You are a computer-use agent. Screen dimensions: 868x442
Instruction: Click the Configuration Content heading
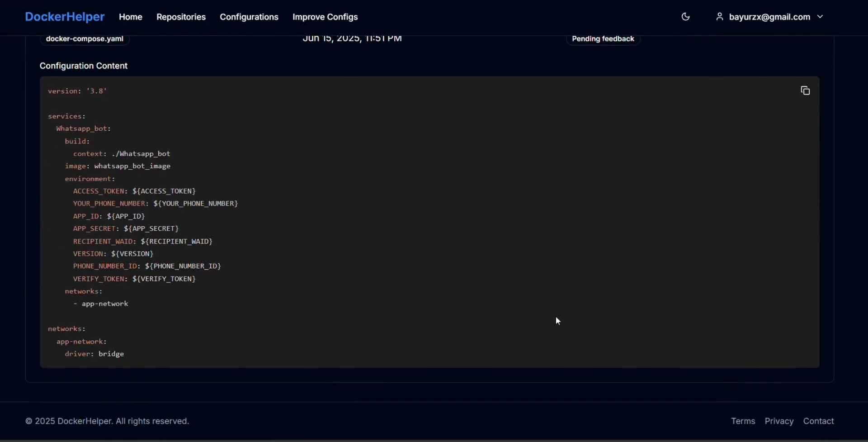point(84,66)
